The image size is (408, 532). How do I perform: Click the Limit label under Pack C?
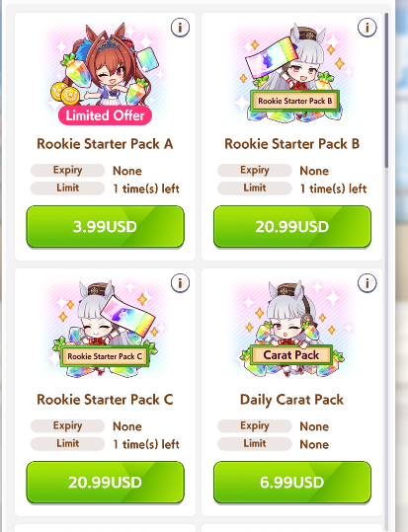click(x=67, y=443)
